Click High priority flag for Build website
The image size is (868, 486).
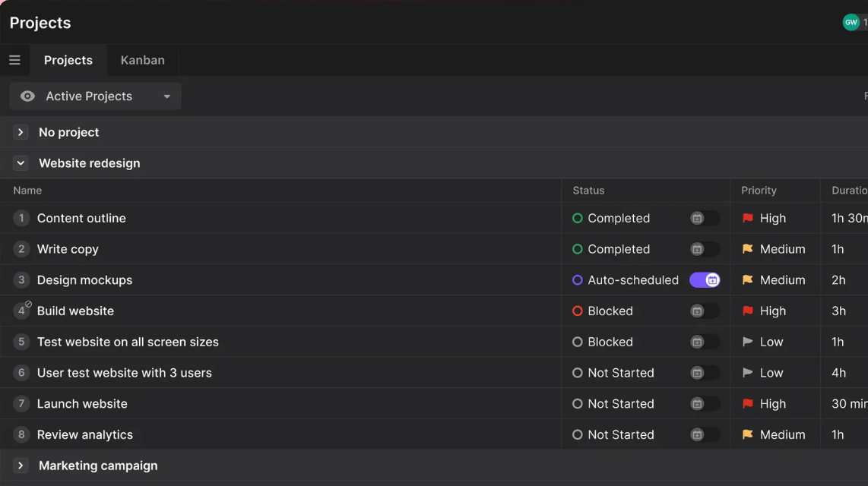[748, 311]
